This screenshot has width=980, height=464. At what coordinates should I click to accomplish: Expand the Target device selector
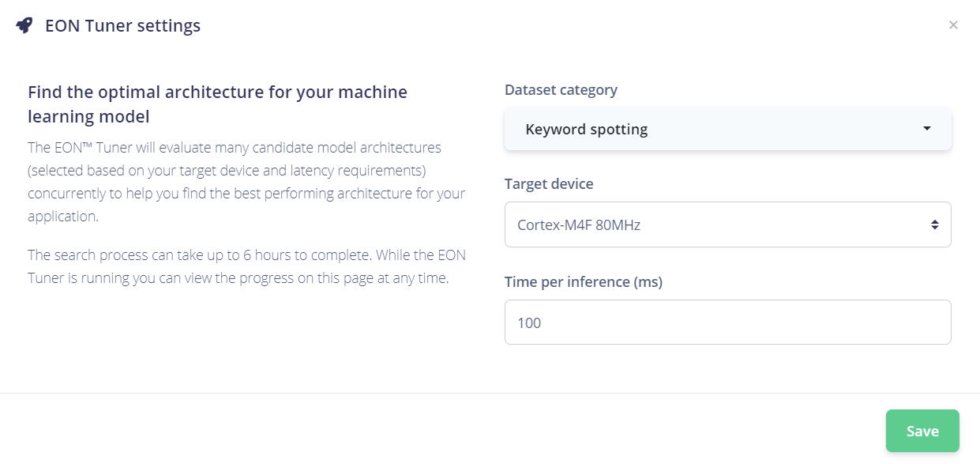point(727,224)
